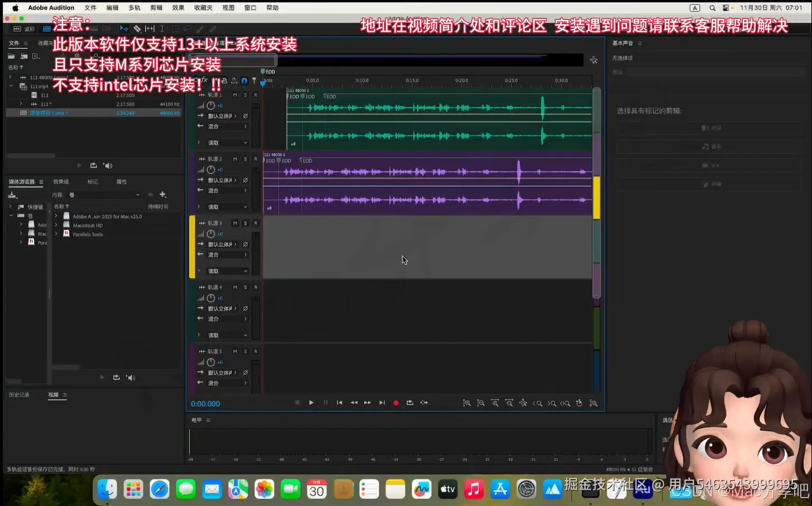Open 轨道 2 automation 读取 dropdown
This screenshot has height=506, width=812.
(227, 207)
